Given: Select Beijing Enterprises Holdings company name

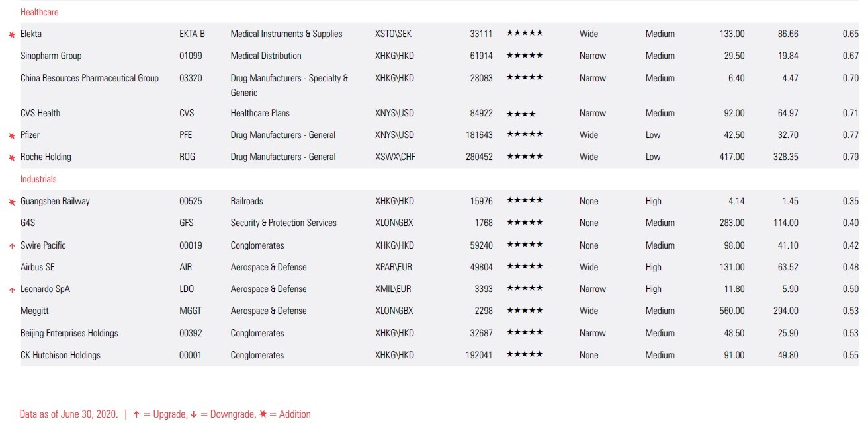Looking at the screenshot, I should click(69, 333).
